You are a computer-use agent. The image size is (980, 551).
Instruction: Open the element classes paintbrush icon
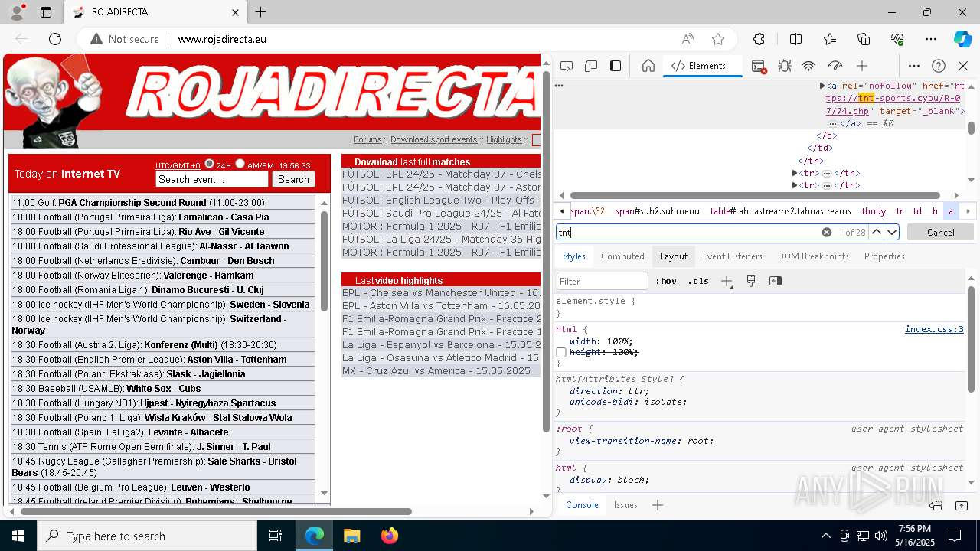pyautogui.click(x=751, y=281)
